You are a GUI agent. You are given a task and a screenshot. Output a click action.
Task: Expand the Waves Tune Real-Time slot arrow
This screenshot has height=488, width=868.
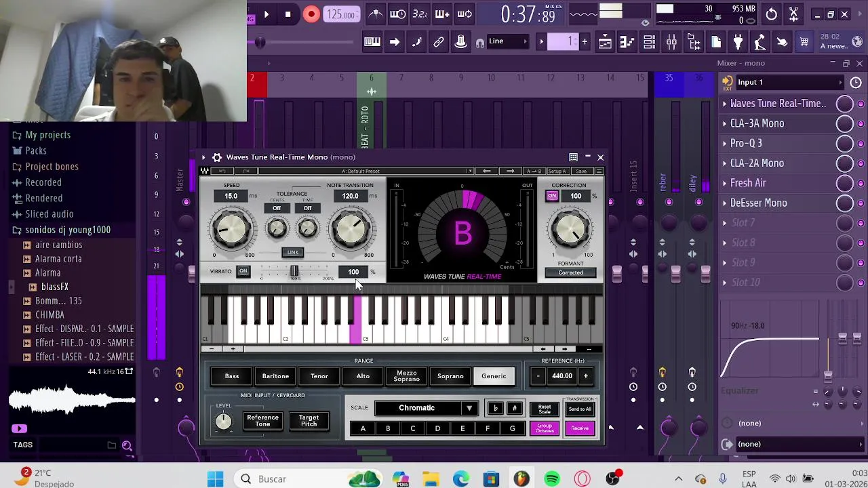pos(724,104)
